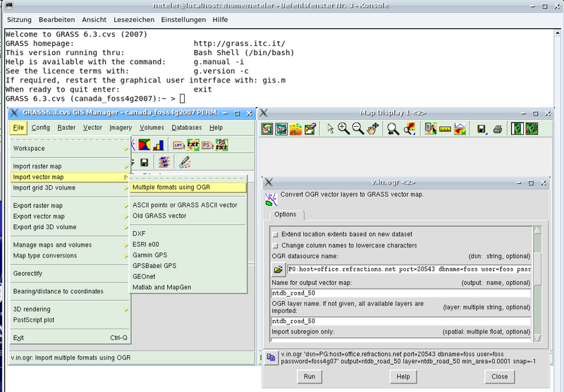Image resolution: width=564 pixels, height=392 pixels.
Task: Enable Extend location extents checkbox
Action: [275, 234]
